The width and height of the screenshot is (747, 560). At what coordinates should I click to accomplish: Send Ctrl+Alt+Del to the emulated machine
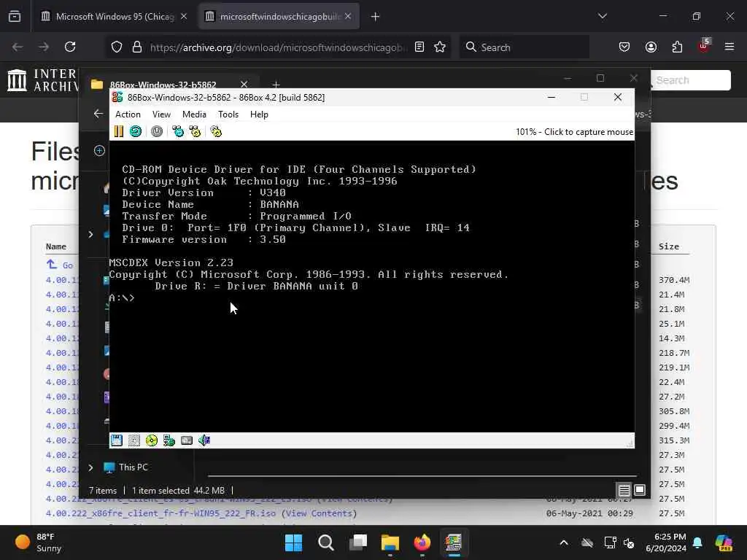(178, 131)
